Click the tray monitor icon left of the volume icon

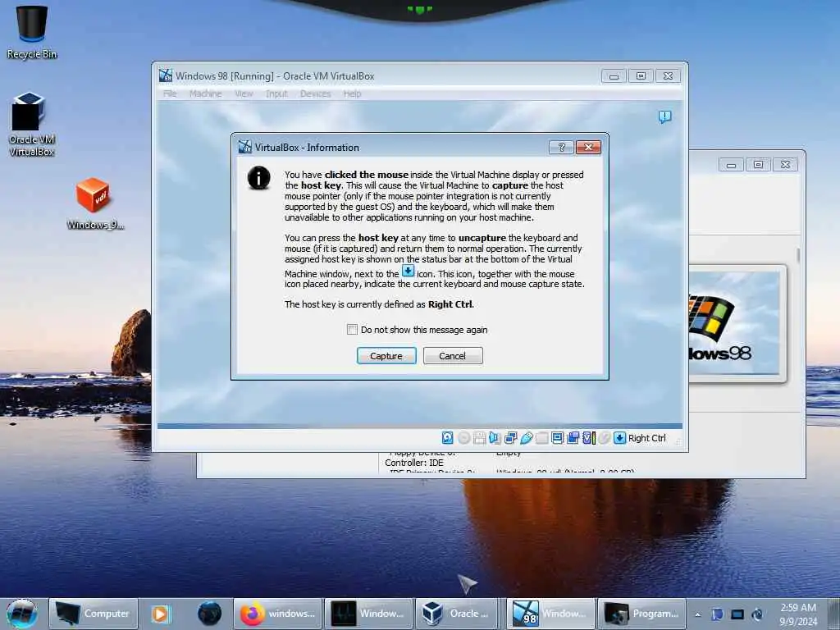coord(737,614)
